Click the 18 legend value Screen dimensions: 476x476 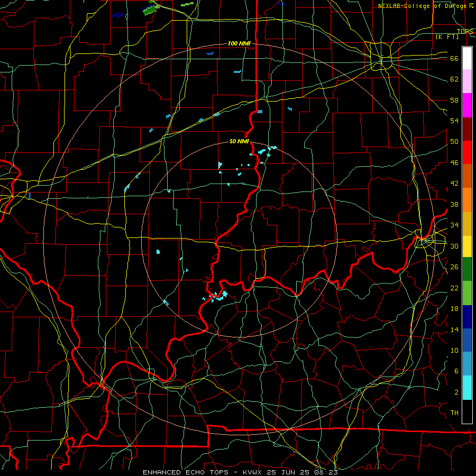pyautogui.click(x=454, y=309)
